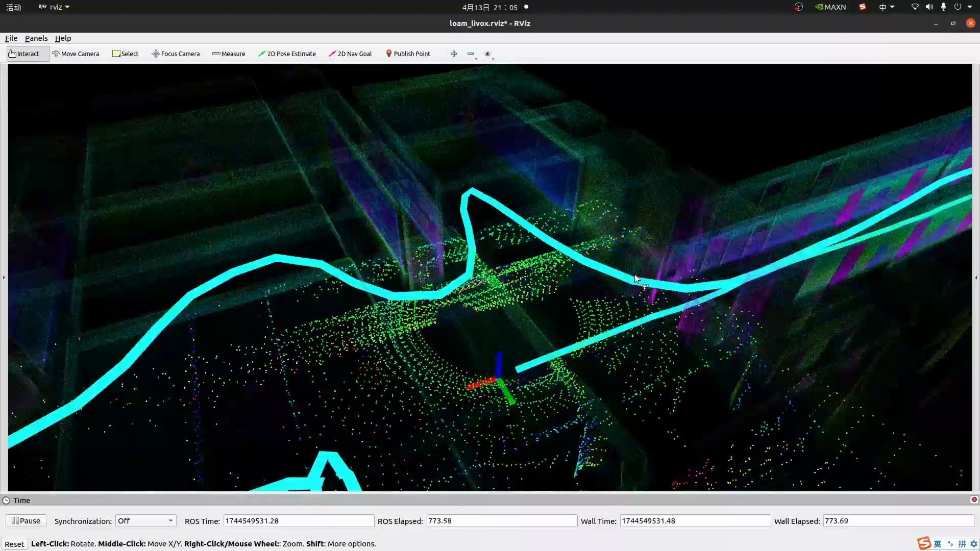Activate the 2D Nav Goal tool
This screenshot has width=980, height=551.
point(350,54)
